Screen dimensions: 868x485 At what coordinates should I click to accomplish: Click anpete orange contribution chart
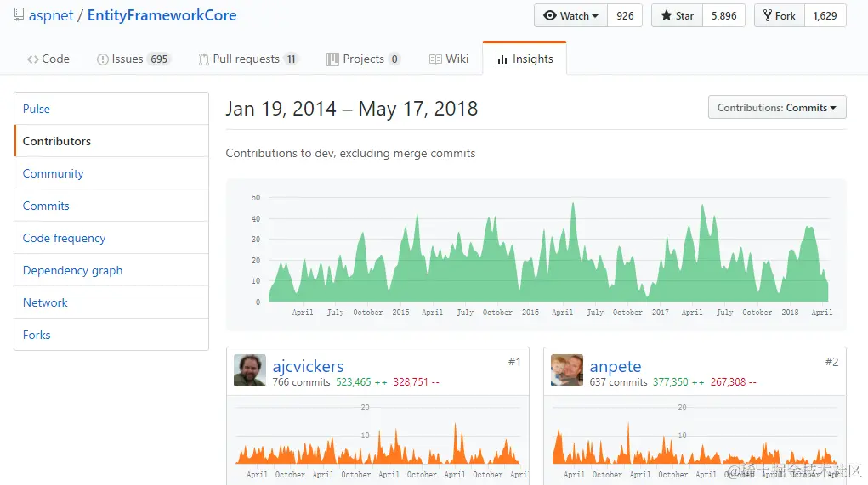pyautogui.click(x=695, y=443)
